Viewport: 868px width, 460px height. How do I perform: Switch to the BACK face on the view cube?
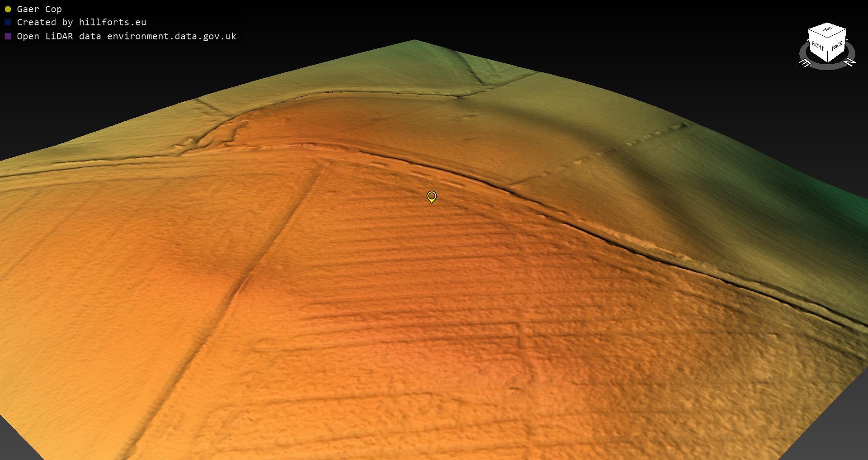(837, 46)
